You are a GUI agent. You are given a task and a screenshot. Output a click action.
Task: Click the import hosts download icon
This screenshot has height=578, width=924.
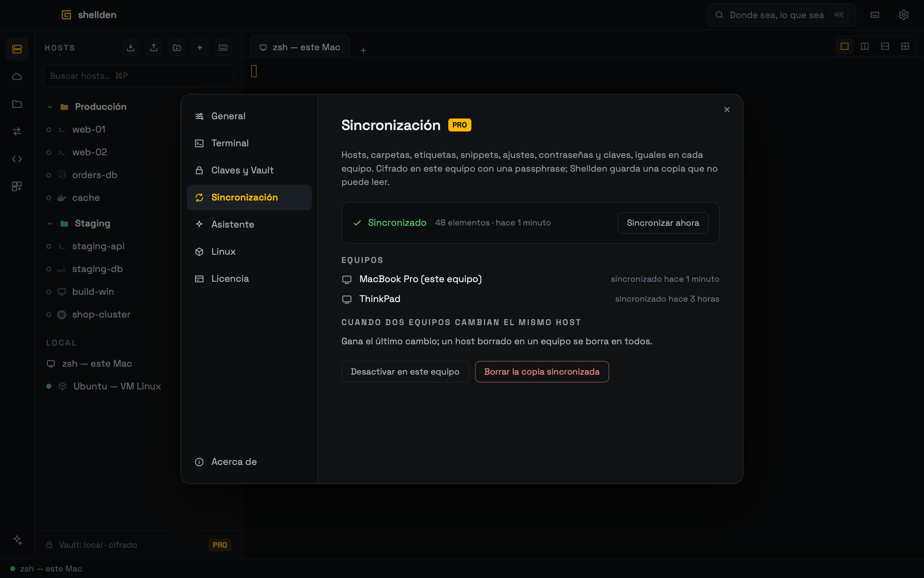coord(131,47)
